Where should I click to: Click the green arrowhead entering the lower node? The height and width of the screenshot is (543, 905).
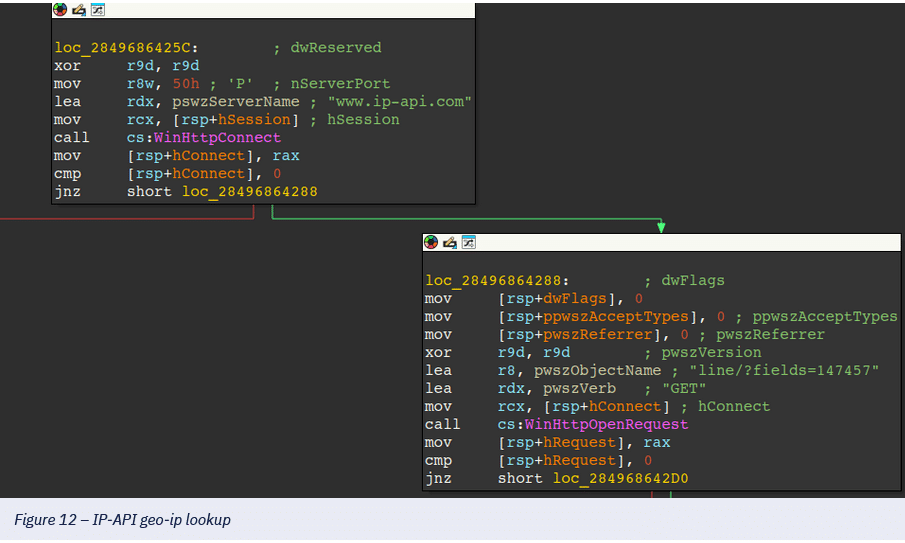(661, 227)
